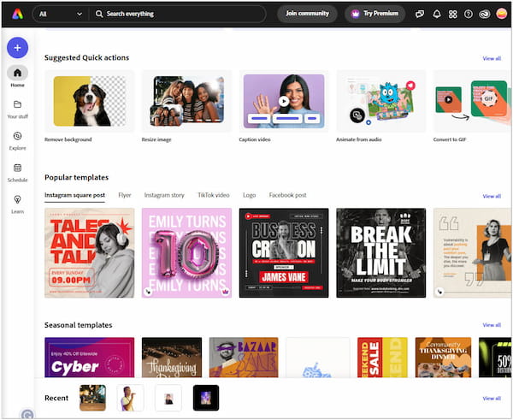Click the blue plus create button

tap(17, 48)
